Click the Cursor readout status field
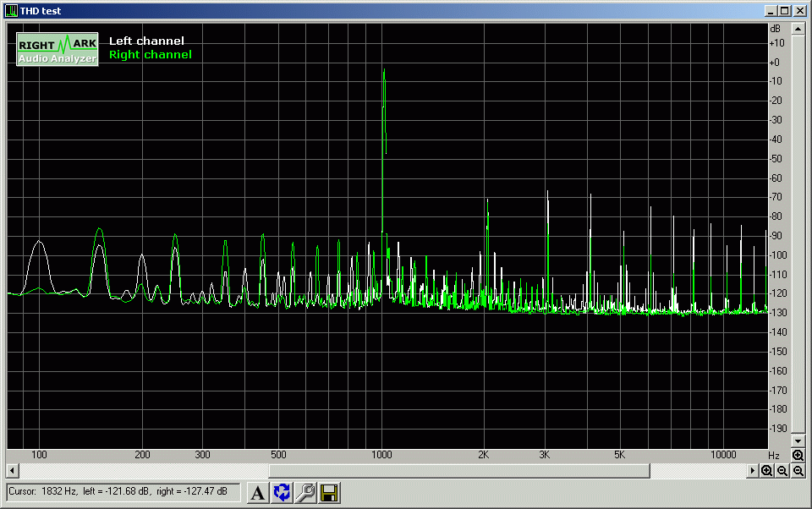 pyautogui.click(x=123, y=492)
